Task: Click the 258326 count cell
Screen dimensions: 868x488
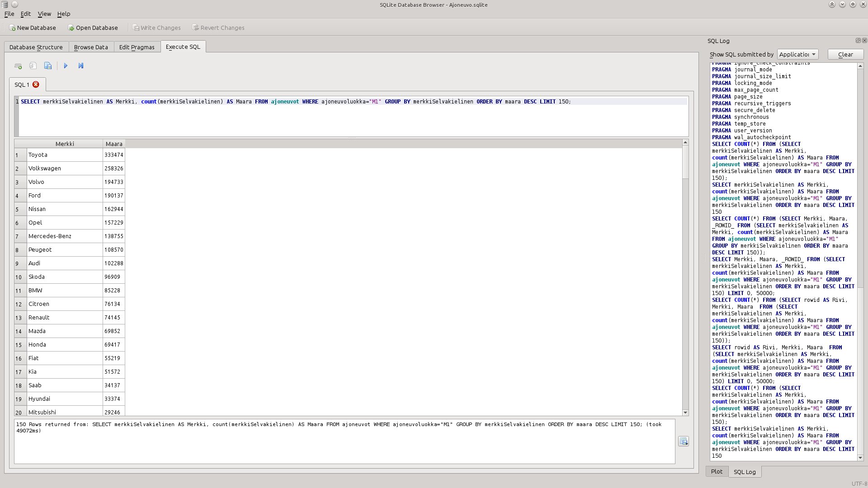Action: click(x=114, y=168)
